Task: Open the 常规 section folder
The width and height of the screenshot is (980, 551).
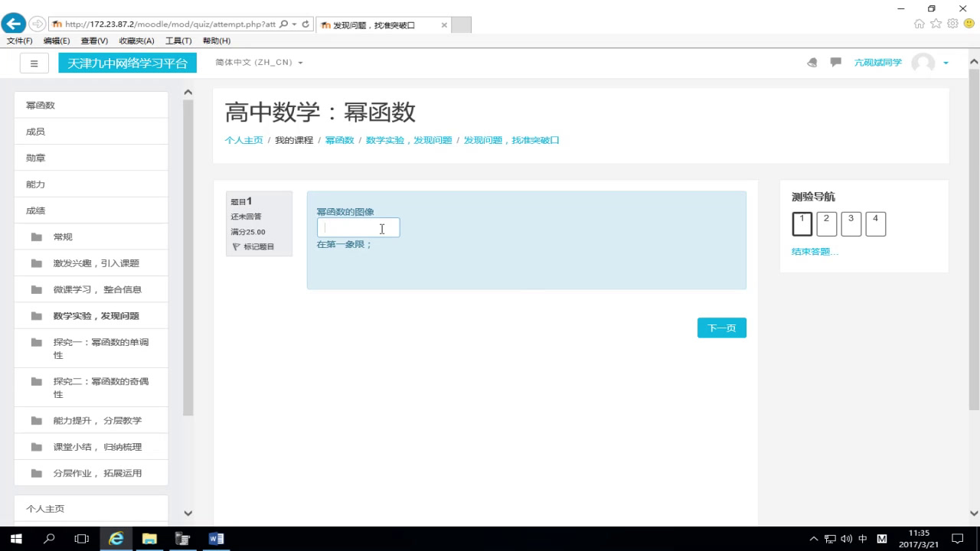Action: (91, 237)
